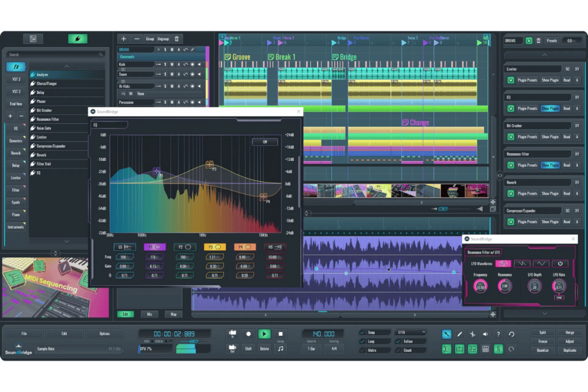Click the Quantize button
Viewport: 588px width, 392px height.
pyautogui.click(x=543, y=351)
